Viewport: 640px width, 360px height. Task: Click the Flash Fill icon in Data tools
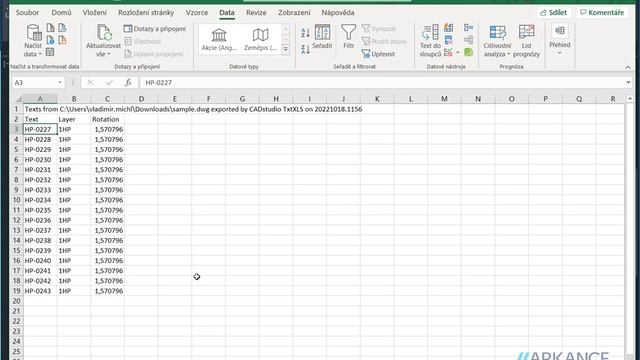[x=449, y=28]
